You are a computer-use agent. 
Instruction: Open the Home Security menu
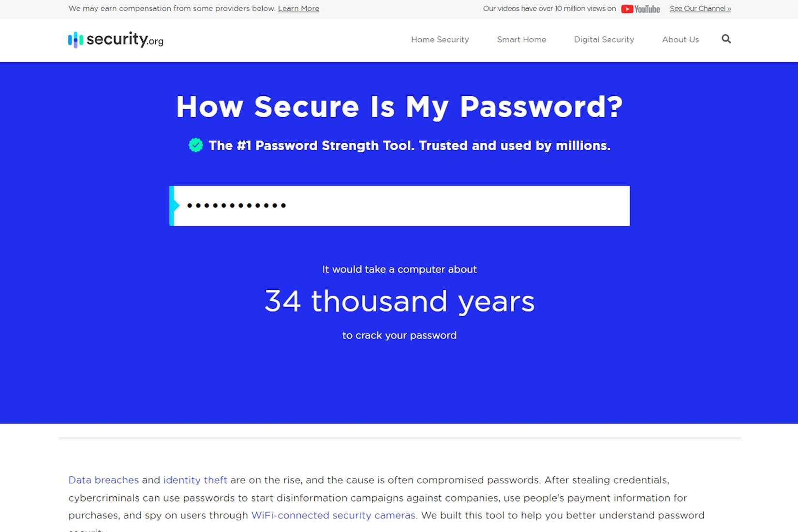point(440,40)
